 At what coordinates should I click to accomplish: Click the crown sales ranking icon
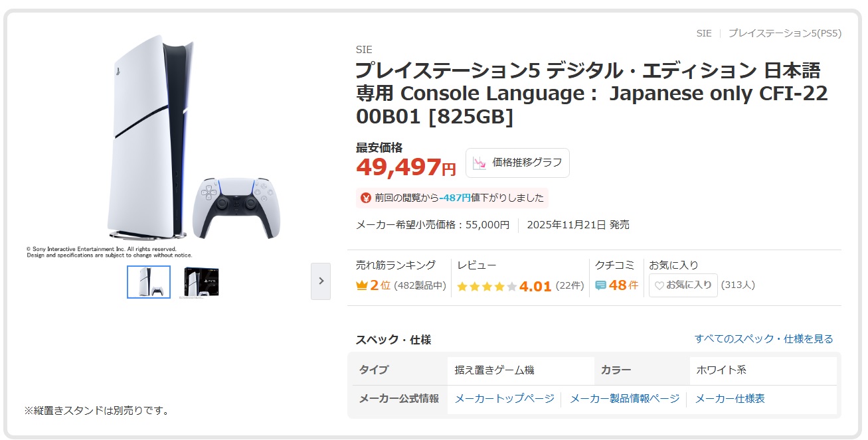pyautogui.click(x=362, y=285)
